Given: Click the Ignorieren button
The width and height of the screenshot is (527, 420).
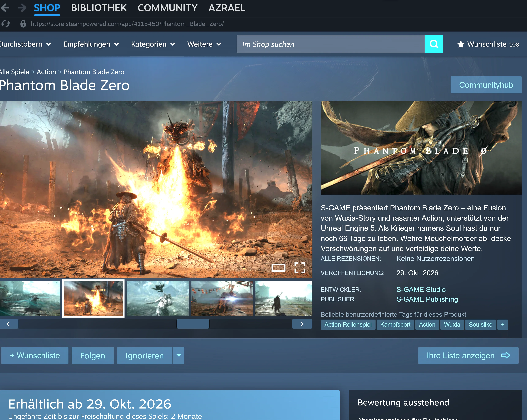Looking at the screenshot, I should pos(145,355).
